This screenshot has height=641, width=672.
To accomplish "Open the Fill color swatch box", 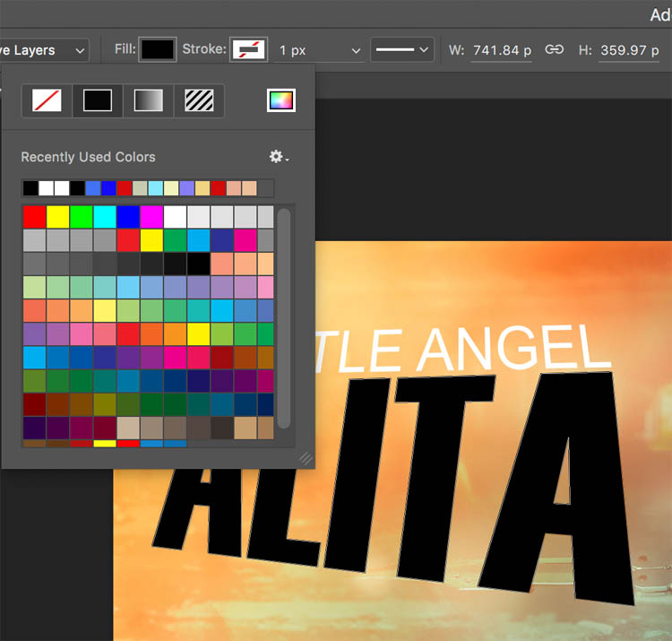I will click(x=158, y=49).
